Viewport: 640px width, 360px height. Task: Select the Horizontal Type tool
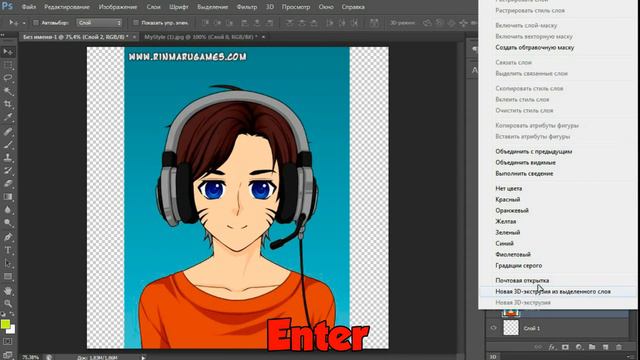pyautogui.click(x=8, y=250)
